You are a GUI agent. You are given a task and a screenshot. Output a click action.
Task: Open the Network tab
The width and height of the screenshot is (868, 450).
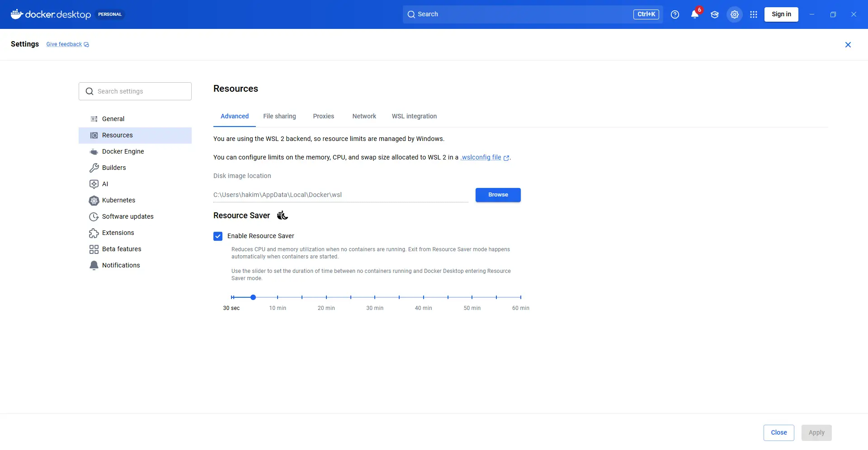(364, 116)
